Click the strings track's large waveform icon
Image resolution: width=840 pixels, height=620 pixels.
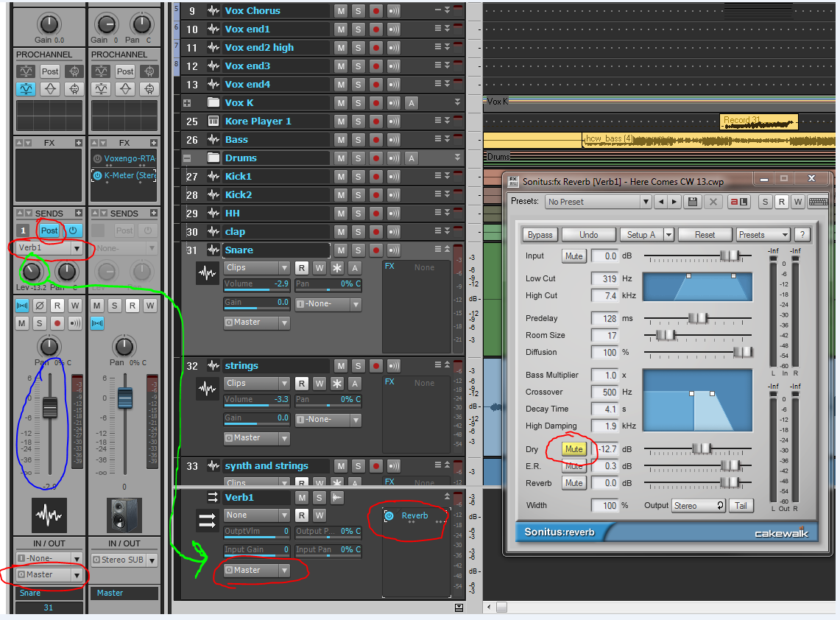pyautogui.click(x=208, y=389)
